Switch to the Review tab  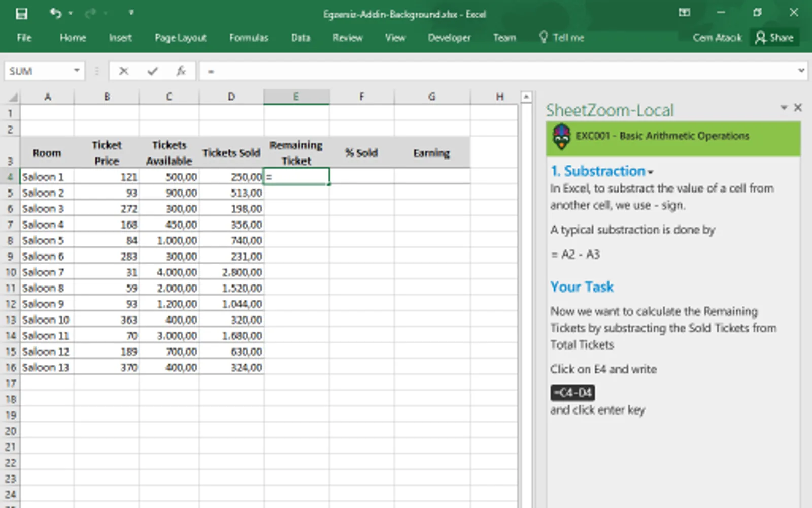coord(348,38)
